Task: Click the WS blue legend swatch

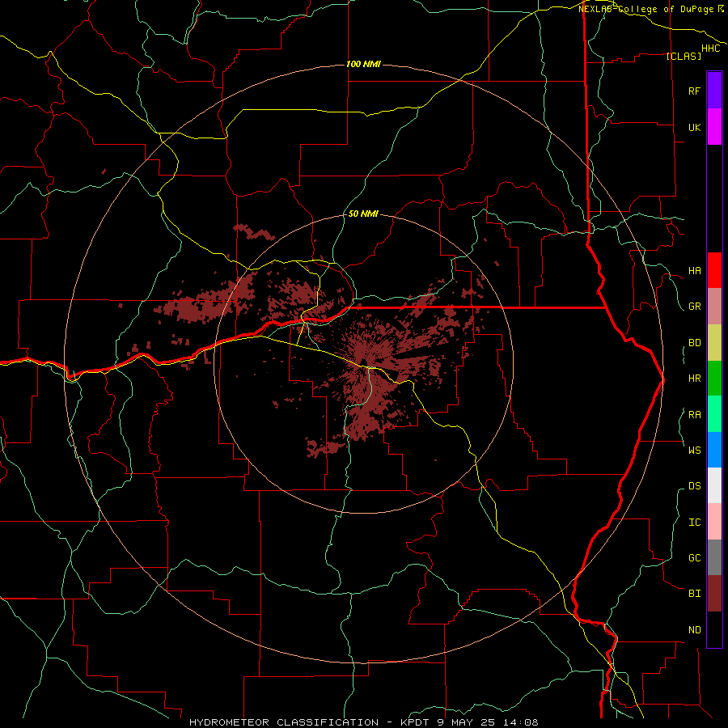Action: point(714,450)
